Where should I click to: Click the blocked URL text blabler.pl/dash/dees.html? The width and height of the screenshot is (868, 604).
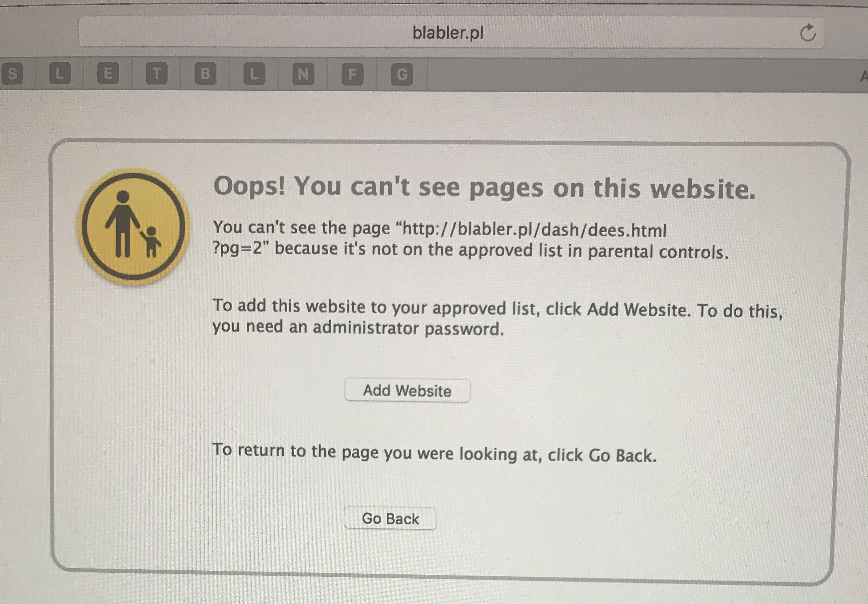534,229
